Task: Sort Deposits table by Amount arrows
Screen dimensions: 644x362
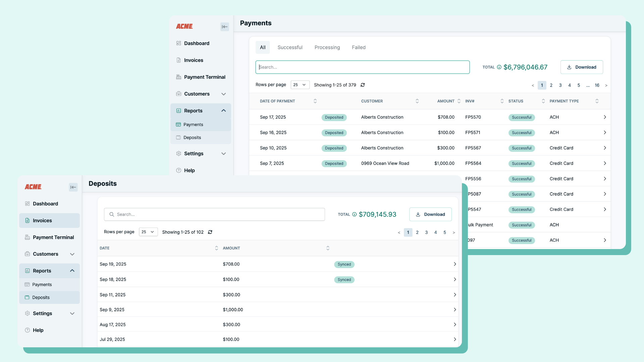Action: [x=328, y=248]
